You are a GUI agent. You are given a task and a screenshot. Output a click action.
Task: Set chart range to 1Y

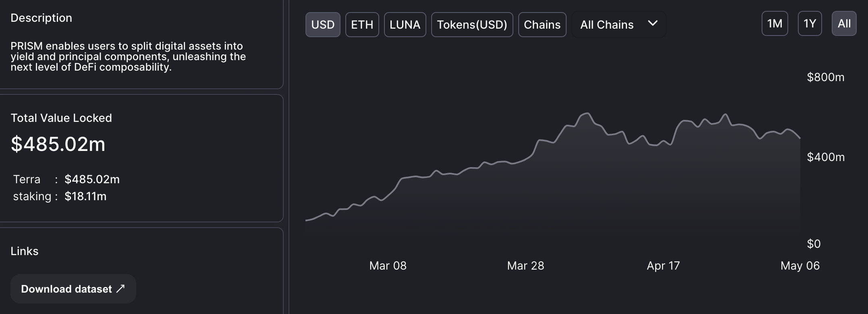tap(810, 23)
